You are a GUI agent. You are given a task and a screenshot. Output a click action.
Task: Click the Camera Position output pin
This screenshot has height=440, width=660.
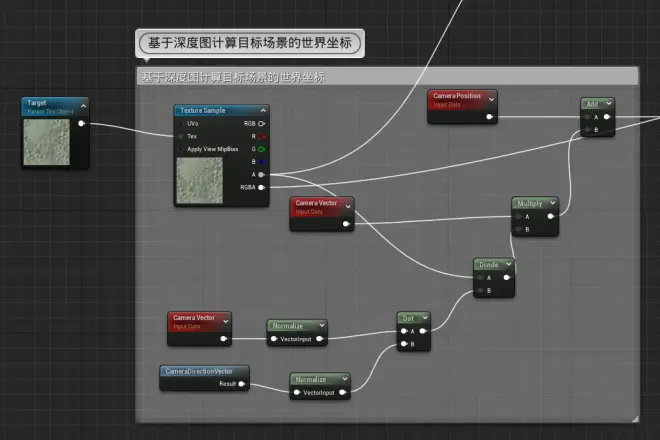point(489,116)
